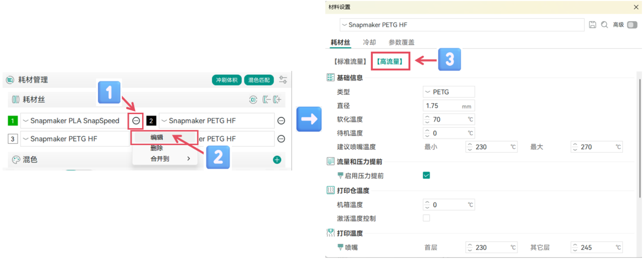Open filament 3 Snapmaker PETG HF dropdown
The image size is (644, 261).
point(75,139)
